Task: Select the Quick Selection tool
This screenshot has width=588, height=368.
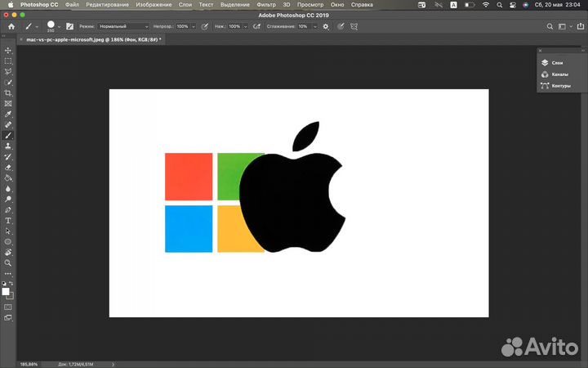Action: tap(8, 83)
